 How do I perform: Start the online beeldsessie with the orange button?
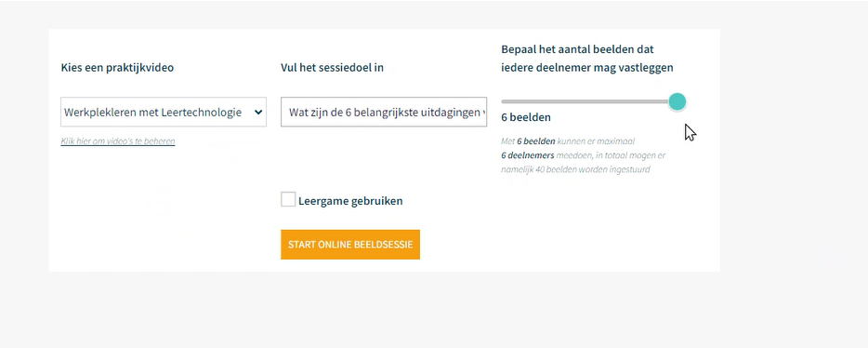pyautogui.click(x=349, y=245)
